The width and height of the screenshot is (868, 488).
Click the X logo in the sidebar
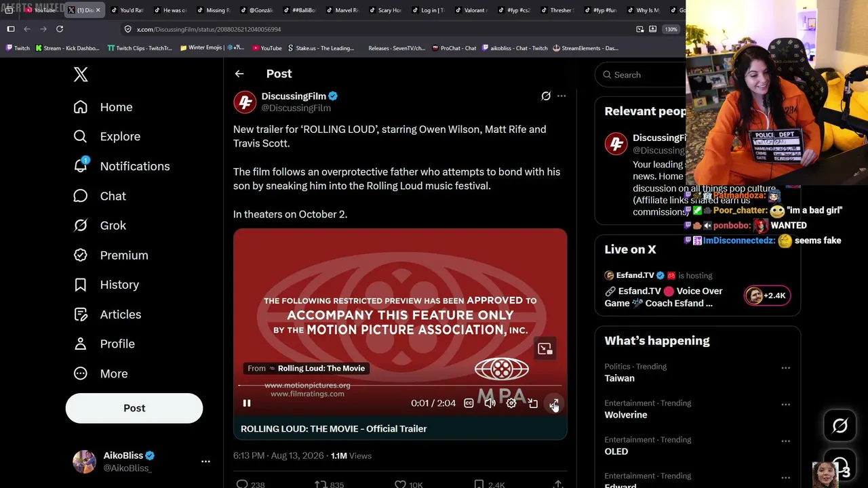click(81, 75)
